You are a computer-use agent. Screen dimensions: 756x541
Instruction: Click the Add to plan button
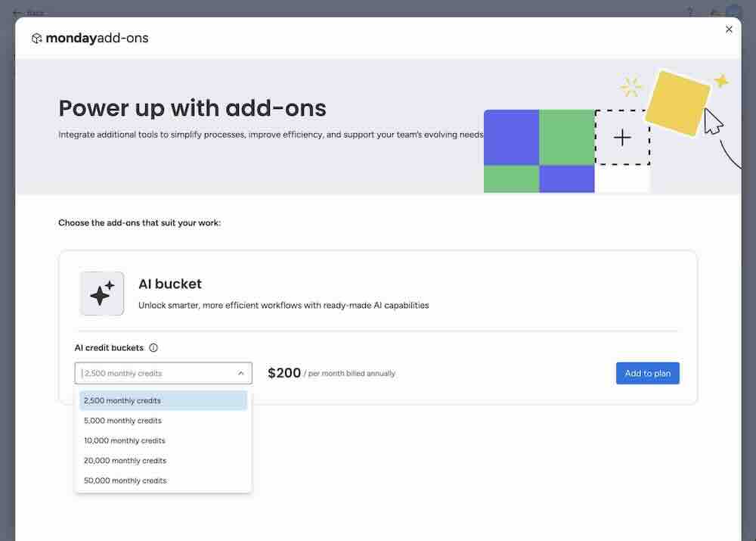tap(647, 373)
